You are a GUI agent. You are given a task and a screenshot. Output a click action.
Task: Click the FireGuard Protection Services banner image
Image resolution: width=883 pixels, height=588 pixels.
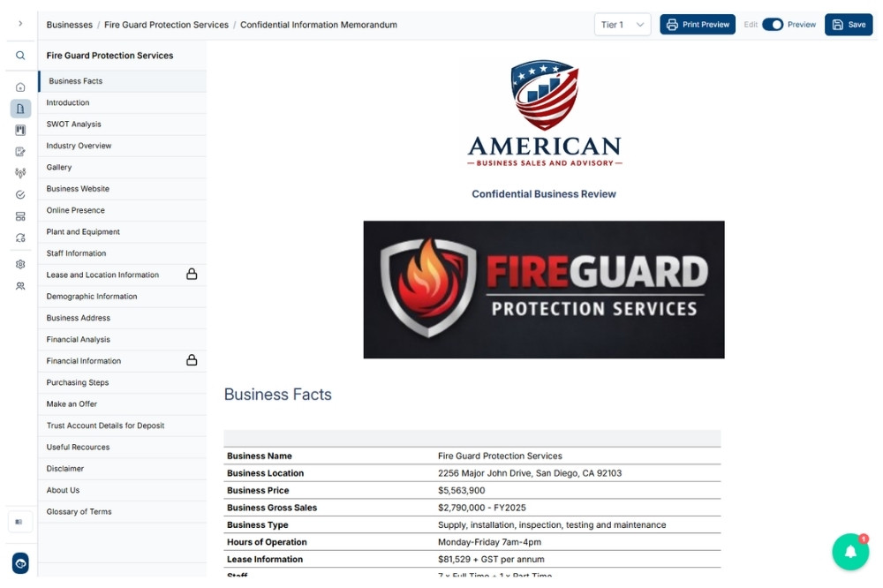pyautogui.click(x=544, y=290)
